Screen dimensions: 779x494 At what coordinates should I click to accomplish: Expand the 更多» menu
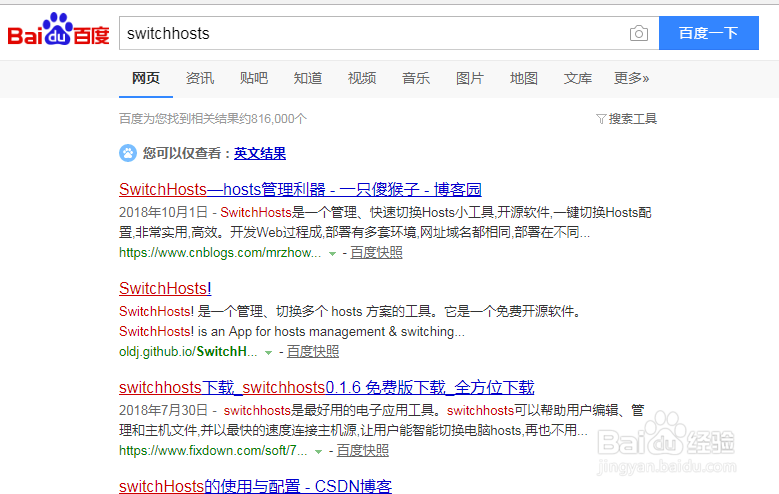coord(631,79)
